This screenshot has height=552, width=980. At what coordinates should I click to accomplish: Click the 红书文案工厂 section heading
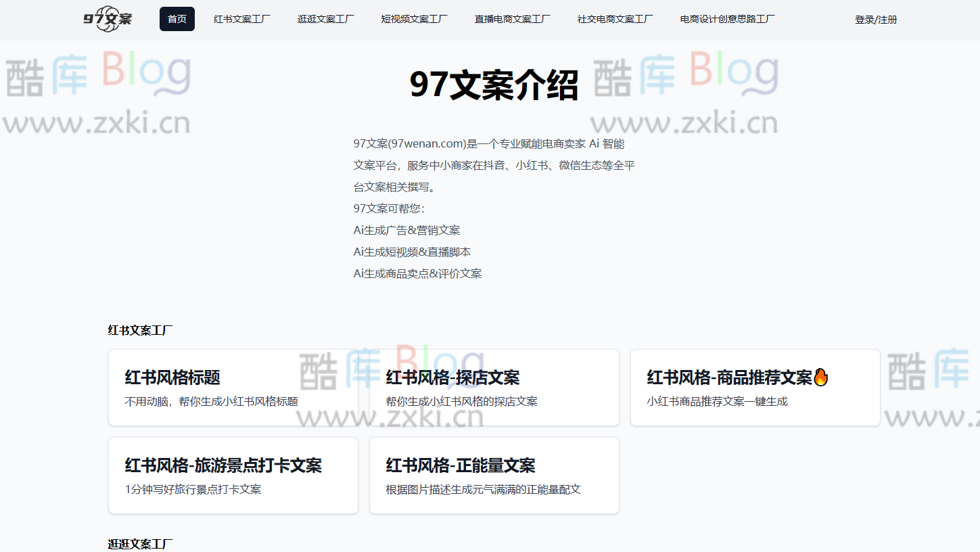pos(140,330)
